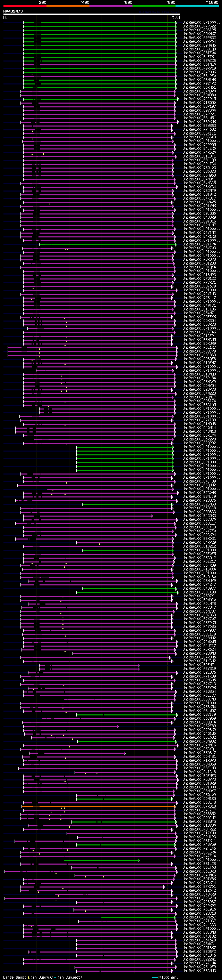
Task: Click text UniRef100_B7G0H6
Action: [x=199, y=493]
